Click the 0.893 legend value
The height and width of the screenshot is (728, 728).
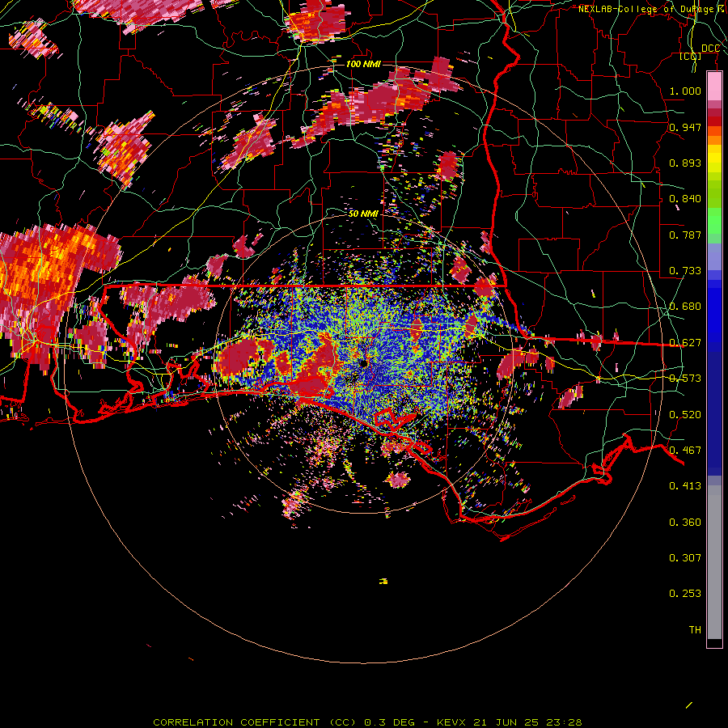point(685,163)
